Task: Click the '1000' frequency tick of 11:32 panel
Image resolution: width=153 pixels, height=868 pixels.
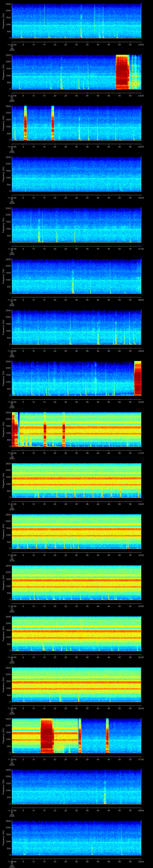Action: tap(8, 535)
